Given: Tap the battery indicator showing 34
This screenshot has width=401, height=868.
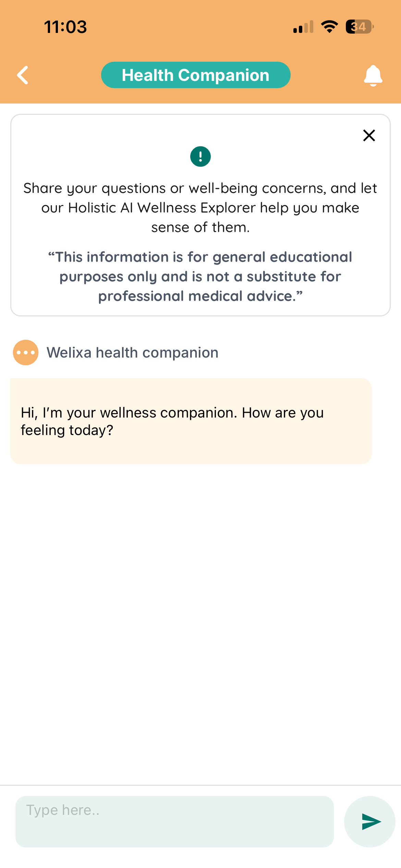Looking at the screenshot, I should point(359,27).
